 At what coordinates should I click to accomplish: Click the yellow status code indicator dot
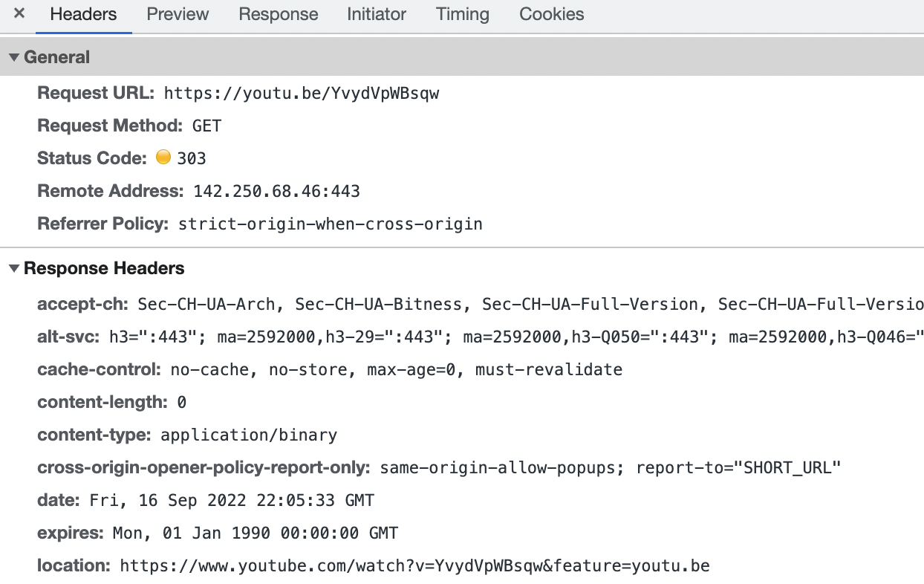163,158
